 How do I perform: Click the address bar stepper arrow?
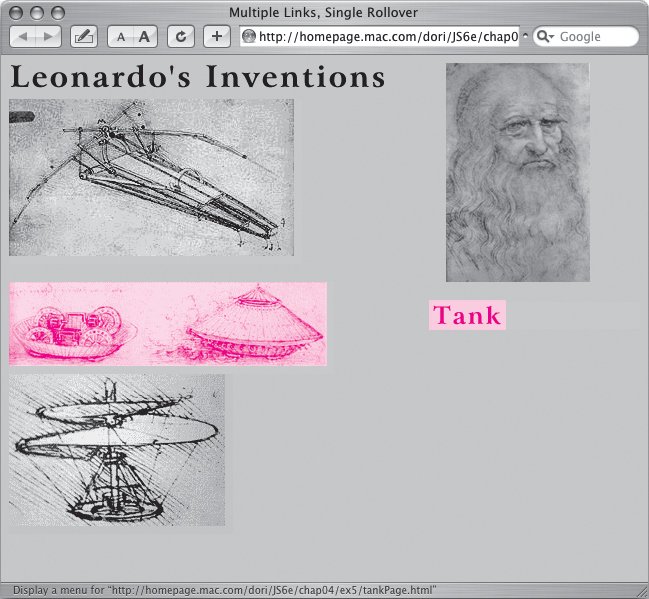coord(525,36)
